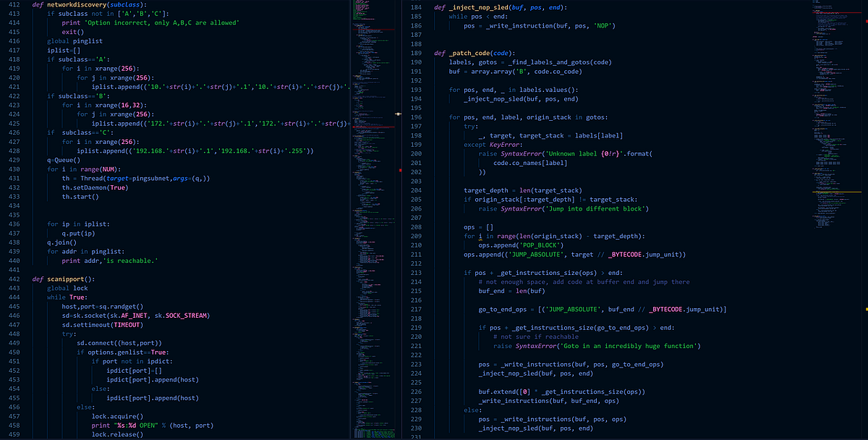This screenshot has width=868, height=440.
Task: Click the split-pane arrow icon on the divider
Action: pyautogui.click(x=397, y=114)
